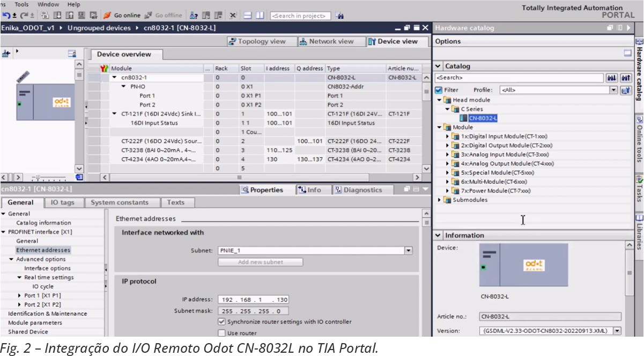Expand Port 1 [X1 P1] in properties tree
This screenshot has width=644, height=356.
[x=19, y=296]
